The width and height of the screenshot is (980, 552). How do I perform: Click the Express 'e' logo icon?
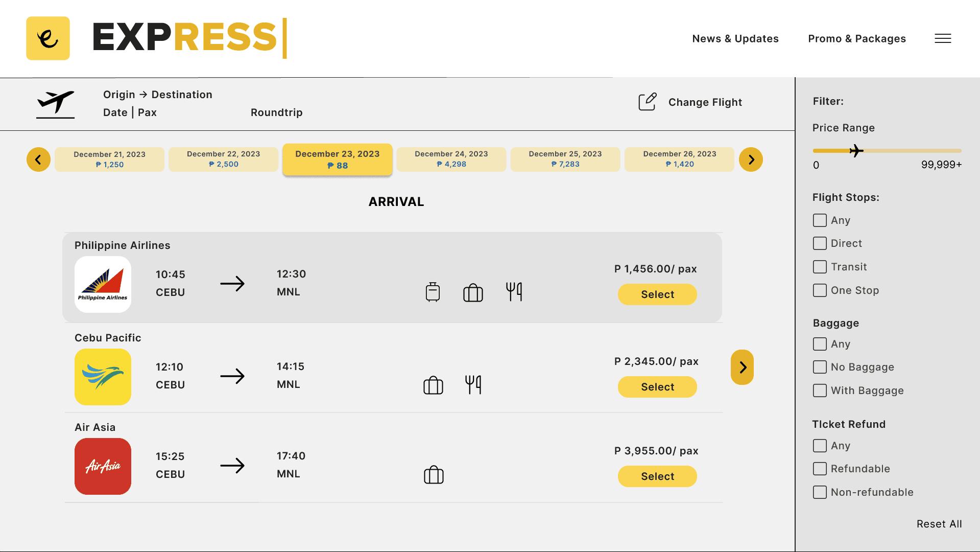pos(48,38)
